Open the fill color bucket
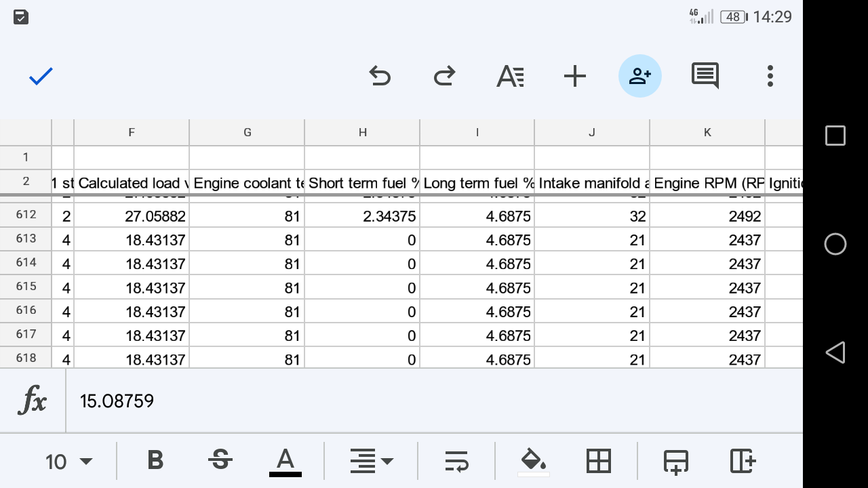This screenshot has width=868, height=488. 534,462
